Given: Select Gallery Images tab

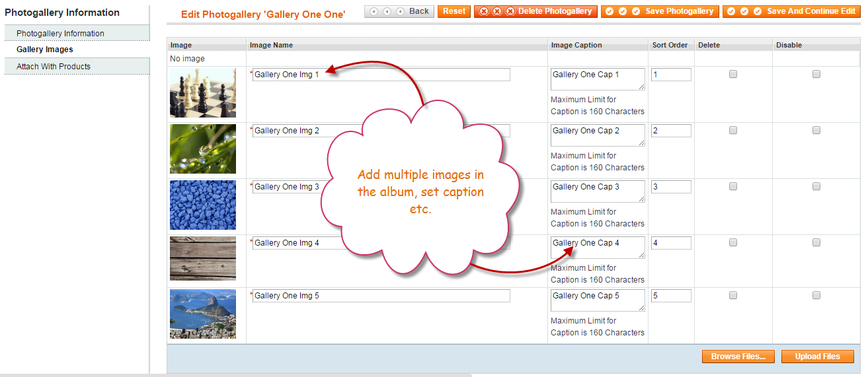Looking at the screenshot, I should point(77,50).
